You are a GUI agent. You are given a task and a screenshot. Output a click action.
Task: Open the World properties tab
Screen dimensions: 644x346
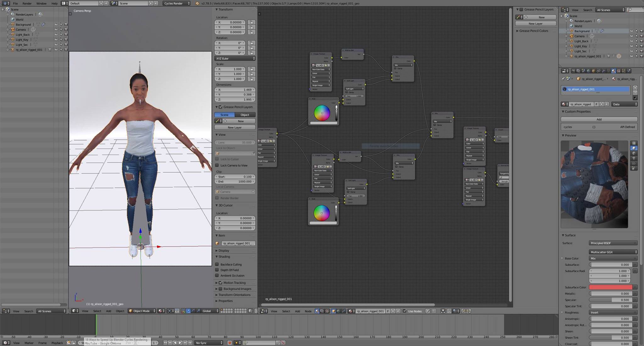tap(588, 71)
